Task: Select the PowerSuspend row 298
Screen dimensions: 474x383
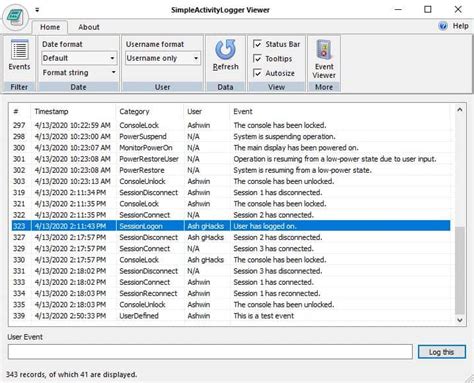Action: pyautogui.click(x=231, y=137)
